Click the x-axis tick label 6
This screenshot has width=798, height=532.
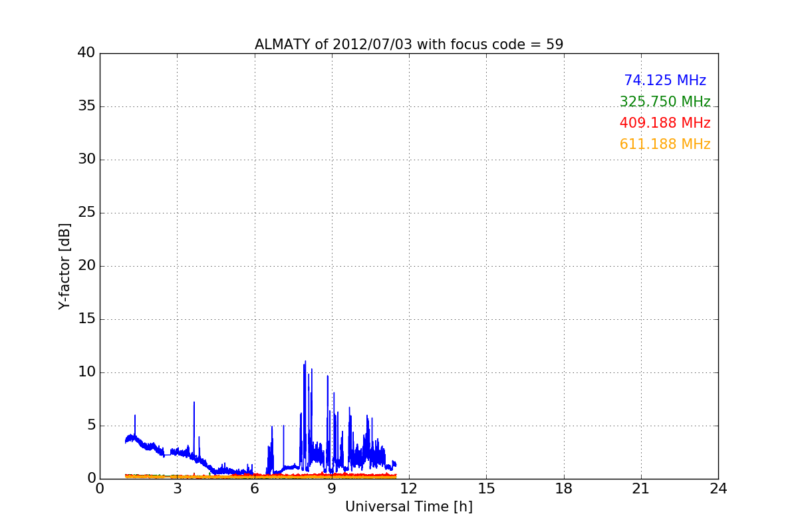click(x=255, y=488)
